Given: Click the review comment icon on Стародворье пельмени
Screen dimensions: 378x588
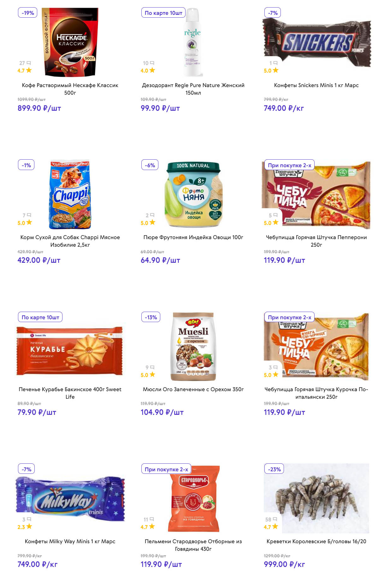Looking at the screenshot, I should click(x=152, y=519).
